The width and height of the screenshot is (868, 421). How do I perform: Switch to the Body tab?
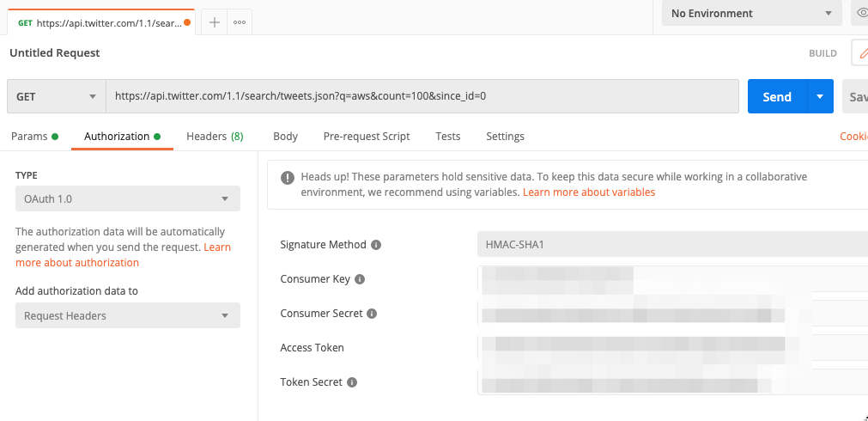click(x=285, y=137)
